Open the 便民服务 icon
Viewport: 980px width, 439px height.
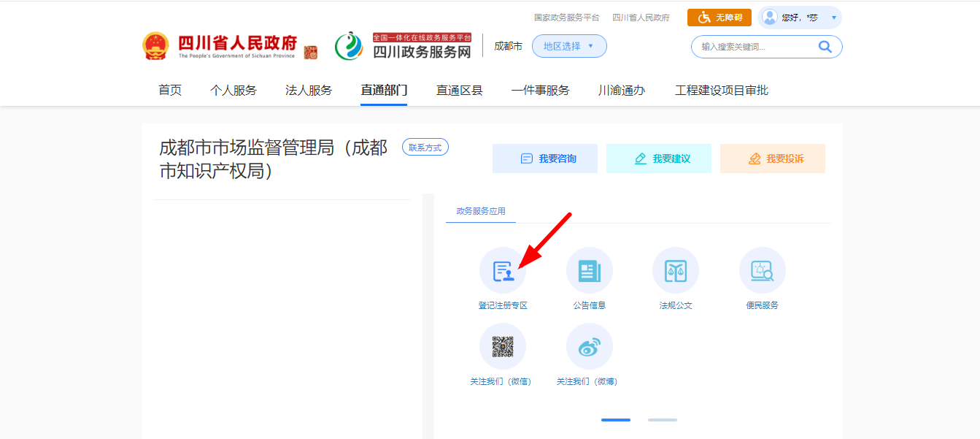point(762,271)
